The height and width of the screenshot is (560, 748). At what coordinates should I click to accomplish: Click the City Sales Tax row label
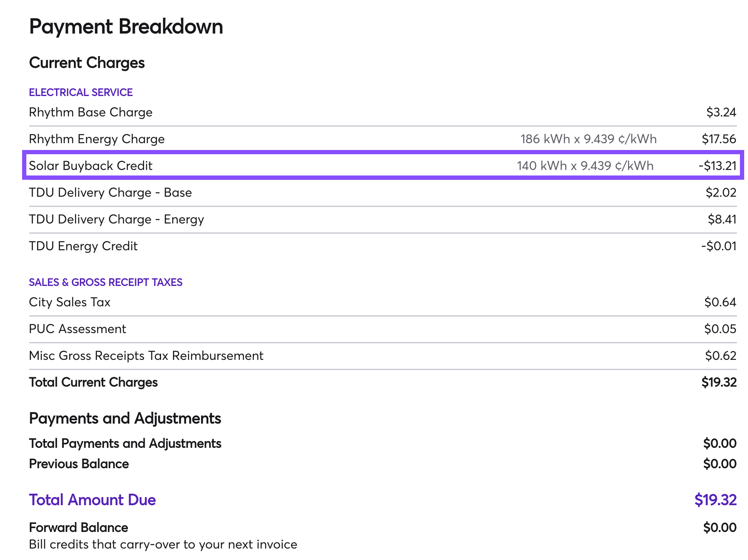(70, 302)
